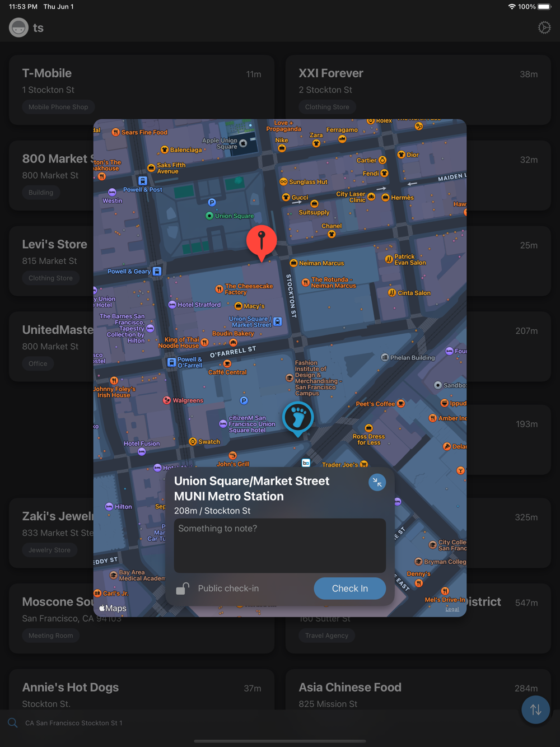Select the Mobile Phone Shop category tag
Screen dimensions: 560x747
(x=58, y=107)
